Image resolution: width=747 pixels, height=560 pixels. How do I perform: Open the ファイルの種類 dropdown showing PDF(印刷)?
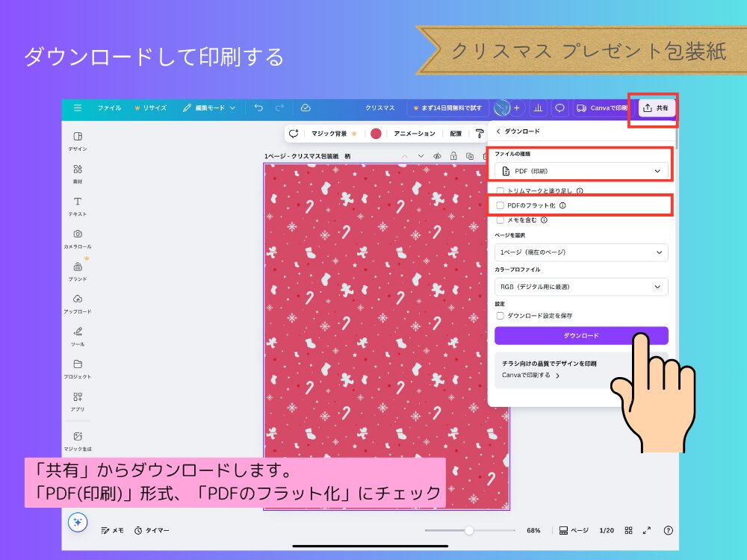pos(581,170)
